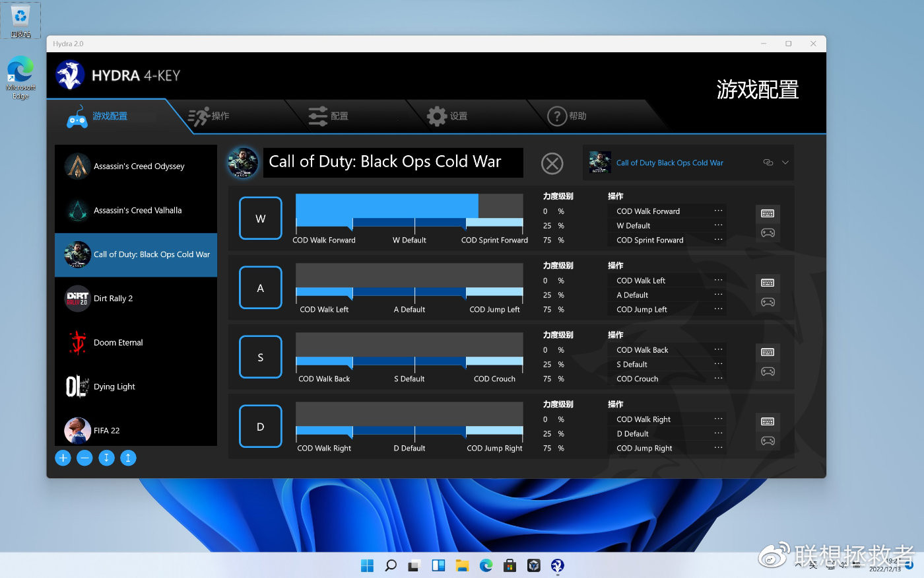Click the add game profile plus button
The height and width of the screenshot is (578, 924).
coord(63,458)
